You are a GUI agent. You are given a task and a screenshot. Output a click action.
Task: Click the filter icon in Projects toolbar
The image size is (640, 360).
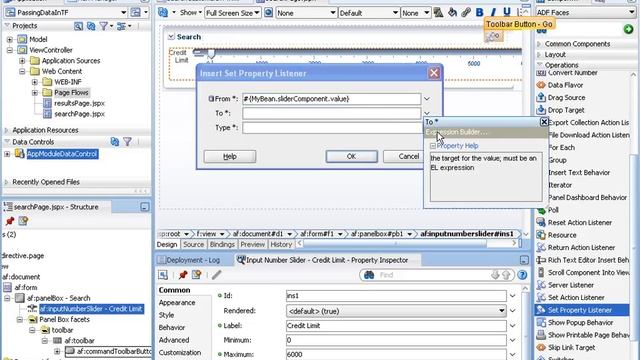103,26
